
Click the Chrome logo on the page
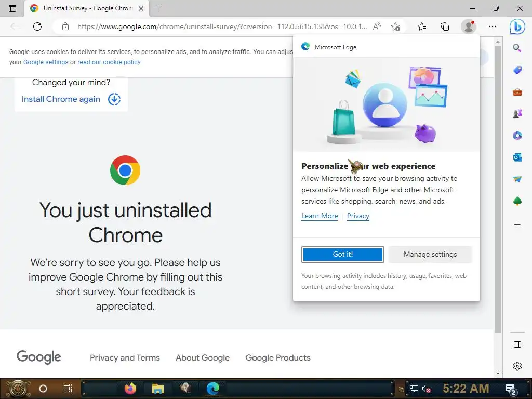tap(125, 170)
